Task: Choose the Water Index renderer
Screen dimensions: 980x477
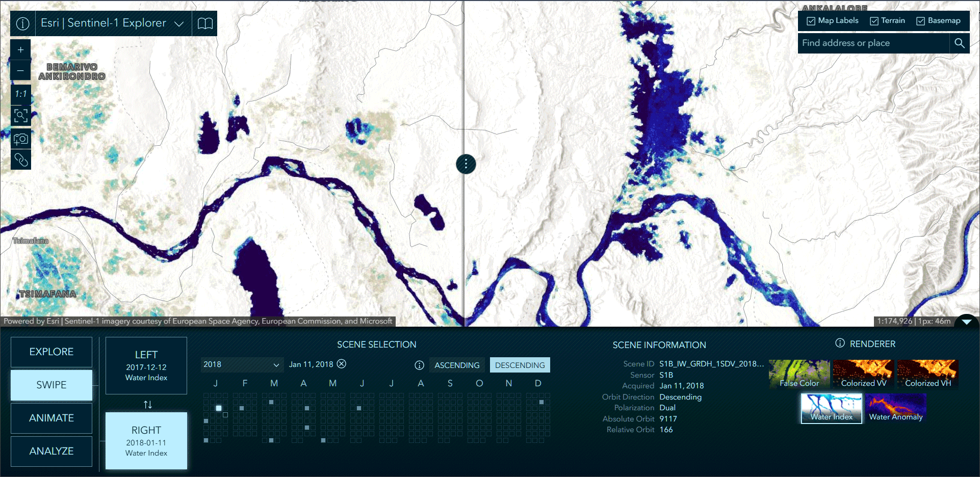Action: click(x=831, y=408)
